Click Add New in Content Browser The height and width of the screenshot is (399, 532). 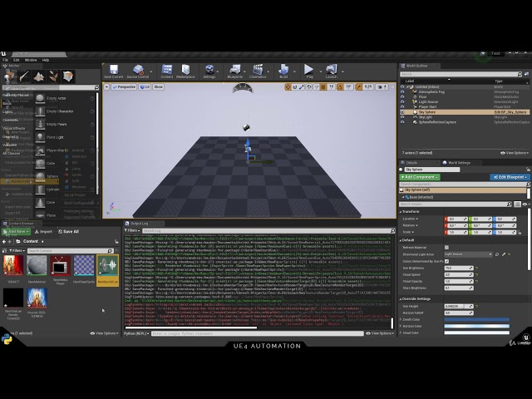click(x=16, y=232)
